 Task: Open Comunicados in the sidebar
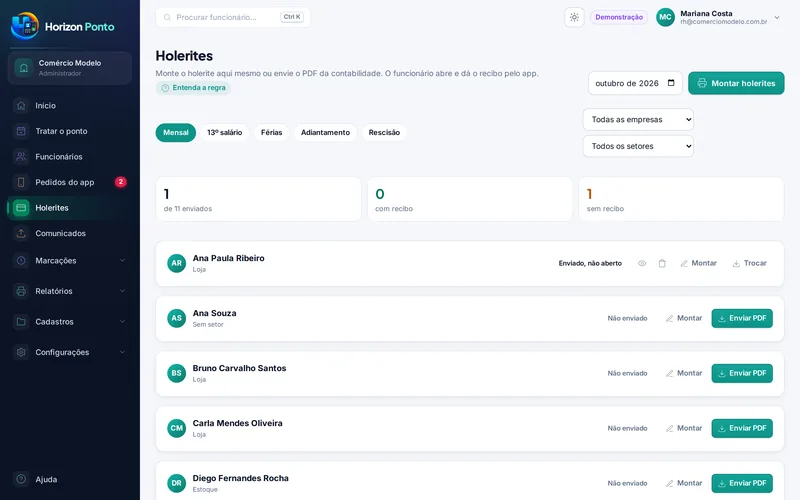click(70, 233)
